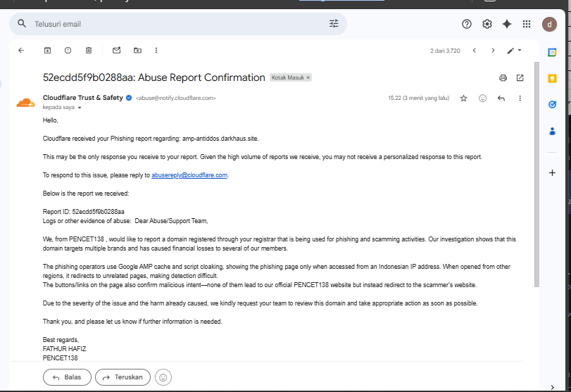Click the Balas reply button

67,377
